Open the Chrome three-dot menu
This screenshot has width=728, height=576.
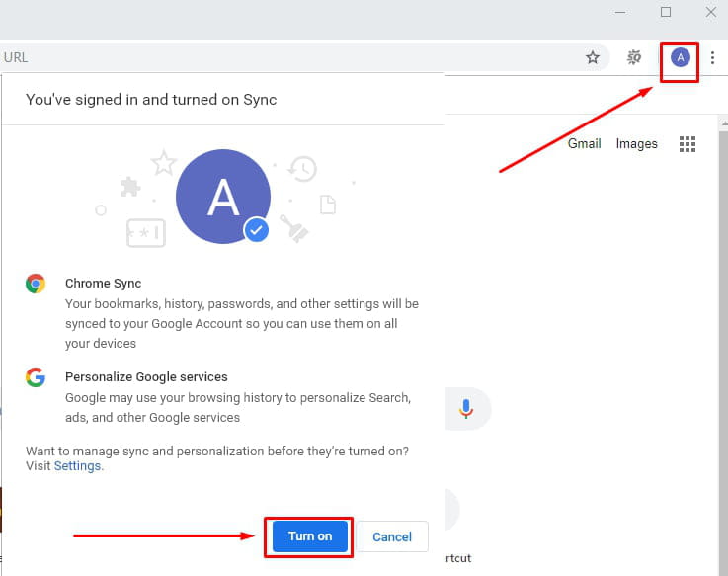(712, 57)
